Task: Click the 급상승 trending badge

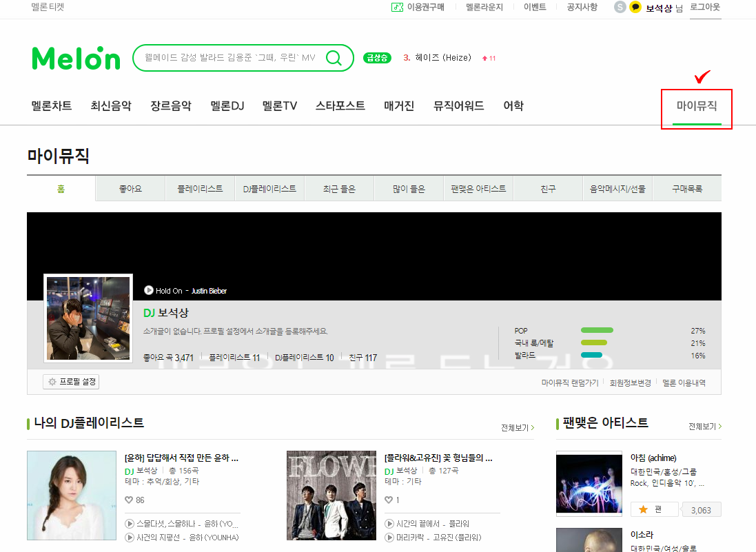Action: (377, 58)
